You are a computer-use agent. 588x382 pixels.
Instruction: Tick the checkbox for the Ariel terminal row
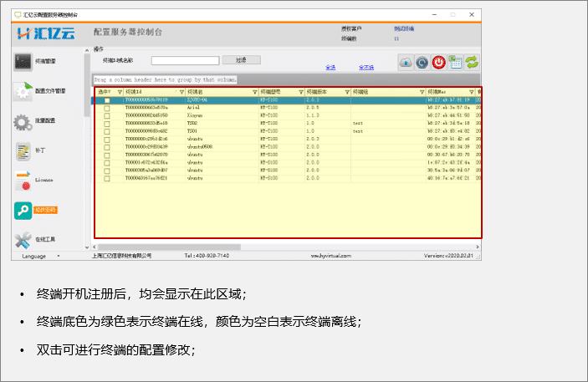[x=106, y=108]
